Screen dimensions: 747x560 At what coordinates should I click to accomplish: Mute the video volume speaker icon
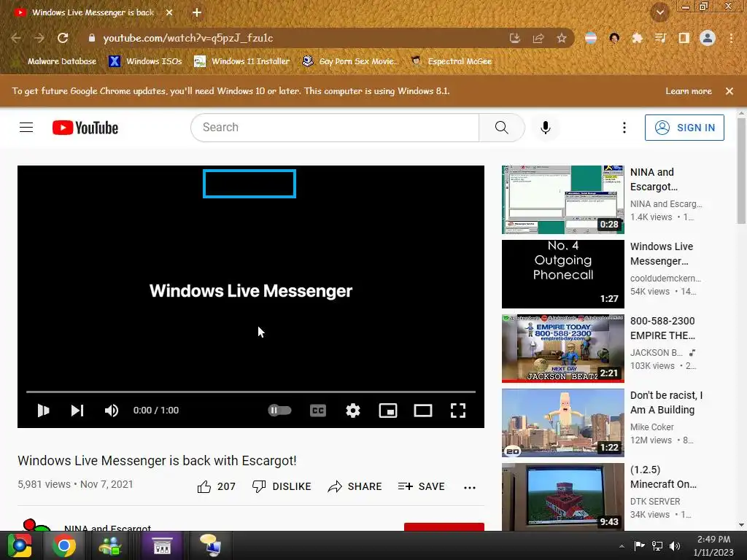click(x=112, y=411)
